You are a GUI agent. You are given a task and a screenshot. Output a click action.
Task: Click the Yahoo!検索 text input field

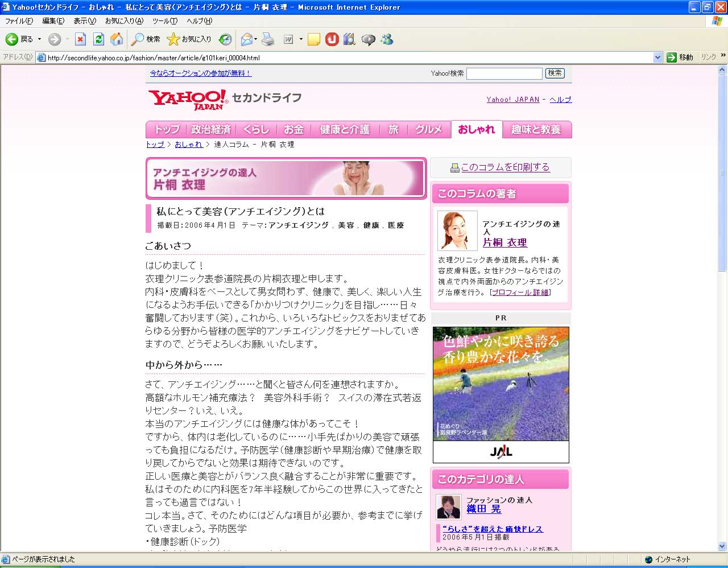[x=504, y=73]
